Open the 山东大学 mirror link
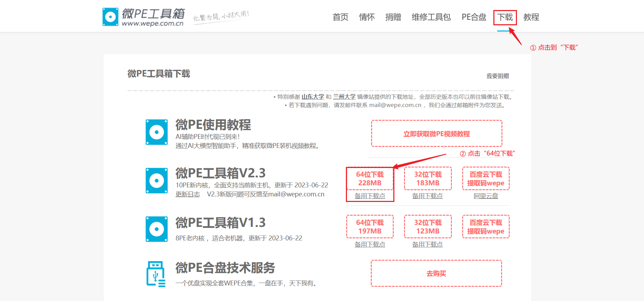The height and width of the screenshot is (301, 644). coord(313,97)
